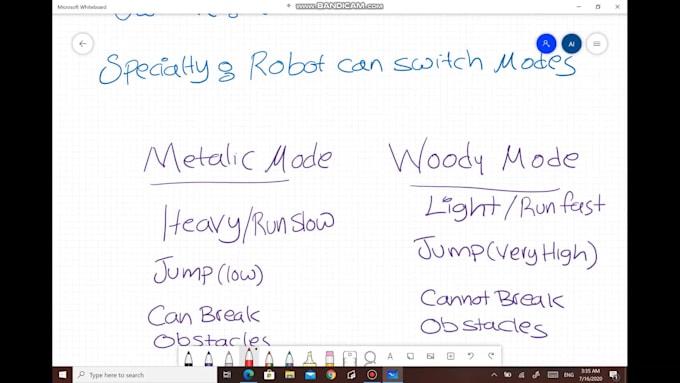Screen dimensions: 680x383
Task: Redo the last stroke
Action: [491, 356]
